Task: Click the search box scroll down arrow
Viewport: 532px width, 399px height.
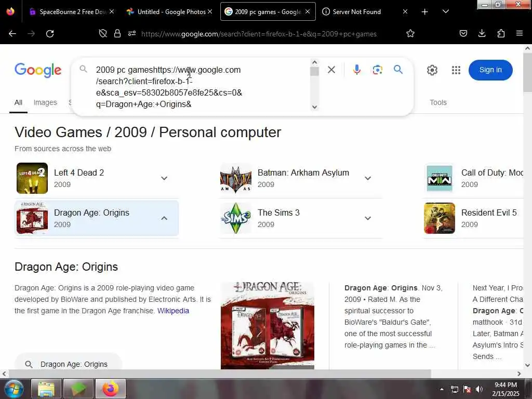Action: [x=314, y=107]
